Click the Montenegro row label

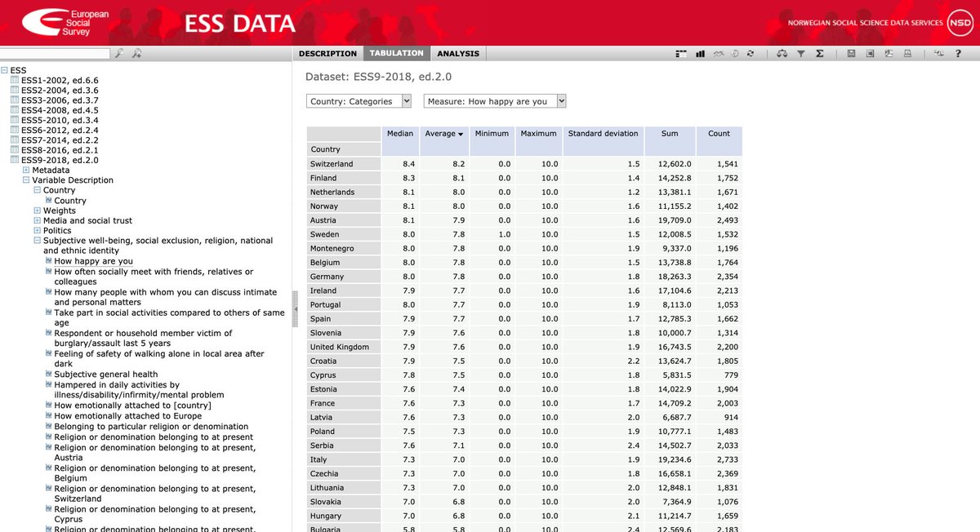[x=333, y=248]
